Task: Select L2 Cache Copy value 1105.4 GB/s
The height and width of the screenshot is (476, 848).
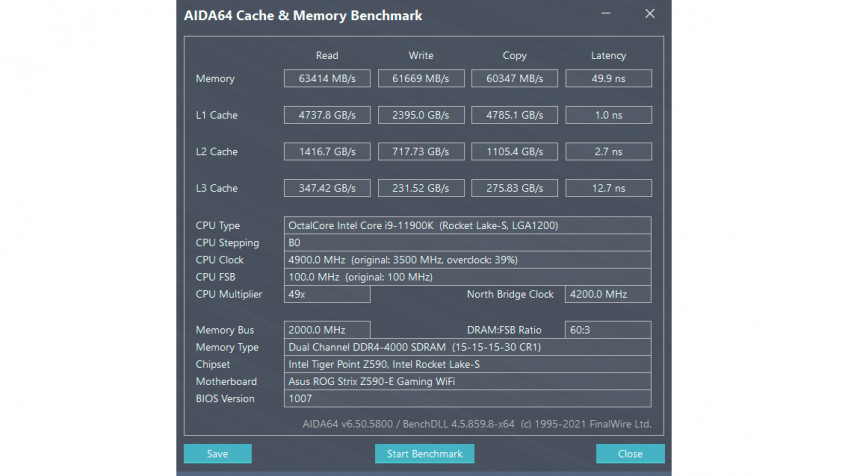Action: (514, 151)
